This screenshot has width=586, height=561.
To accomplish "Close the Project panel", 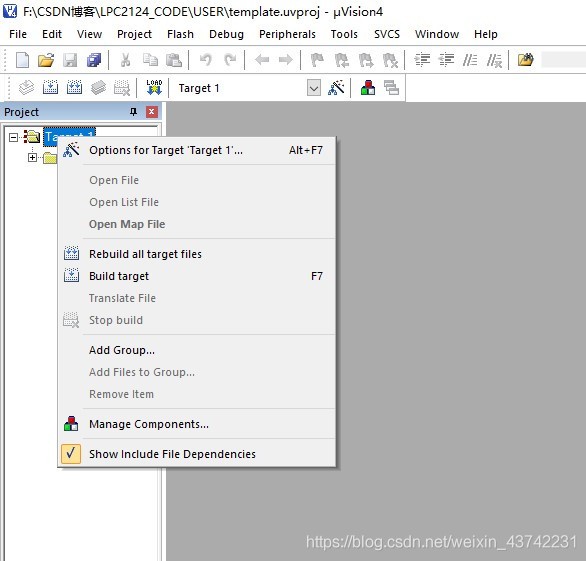I will pyautogui.click(x=152, y=111).
